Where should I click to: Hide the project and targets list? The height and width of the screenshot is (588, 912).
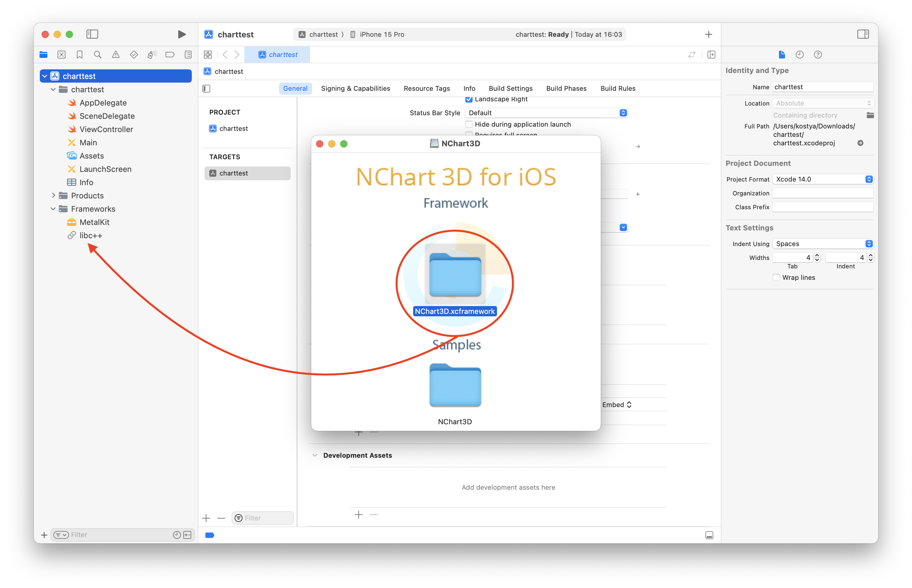(x=207, y=89)
